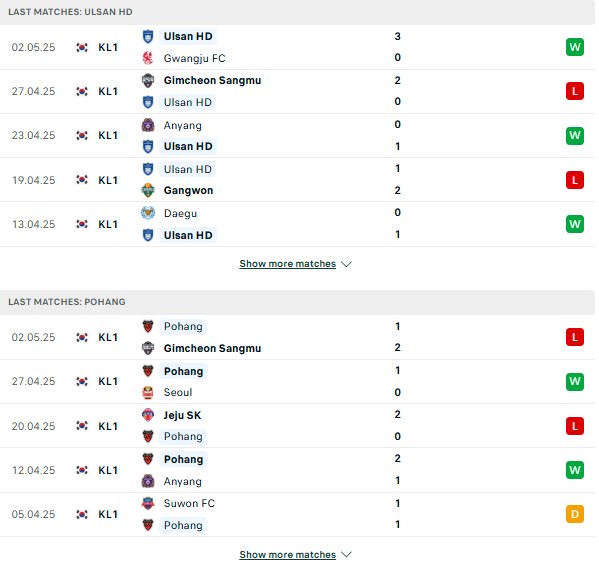Expand more matches under Ulsan HD section

pos(288,264)
